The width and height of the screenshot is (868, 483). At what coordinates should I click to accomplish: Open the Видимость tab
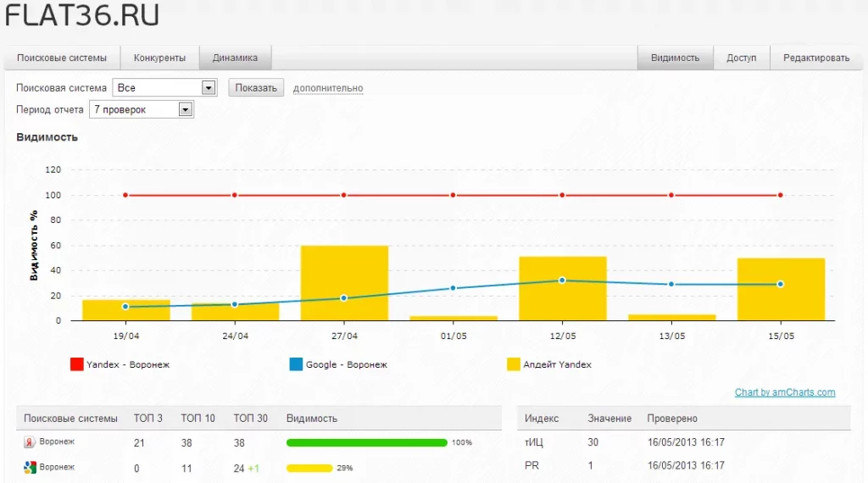pos(675,58)
